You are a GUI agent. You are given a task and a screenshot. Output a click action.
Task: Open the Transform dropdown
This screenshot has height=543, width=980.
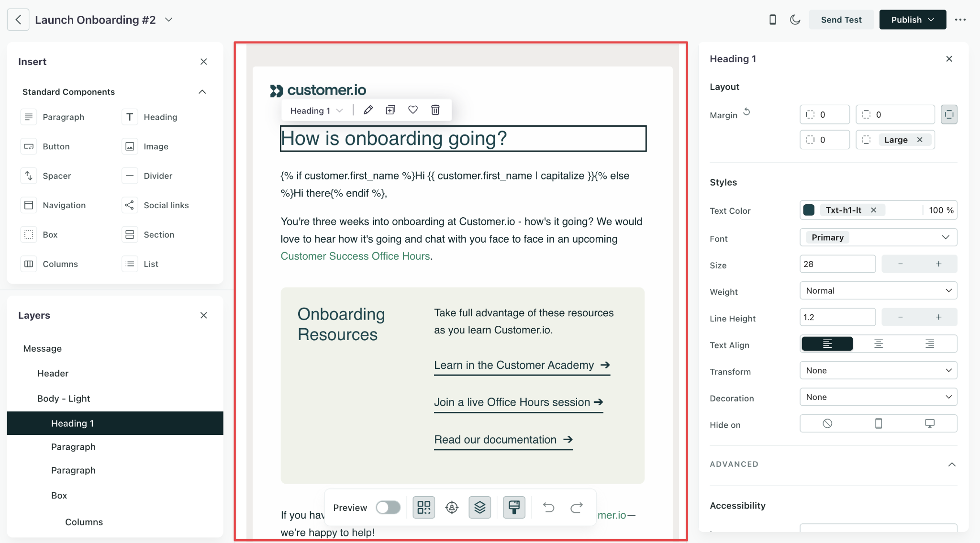point(878,370)
